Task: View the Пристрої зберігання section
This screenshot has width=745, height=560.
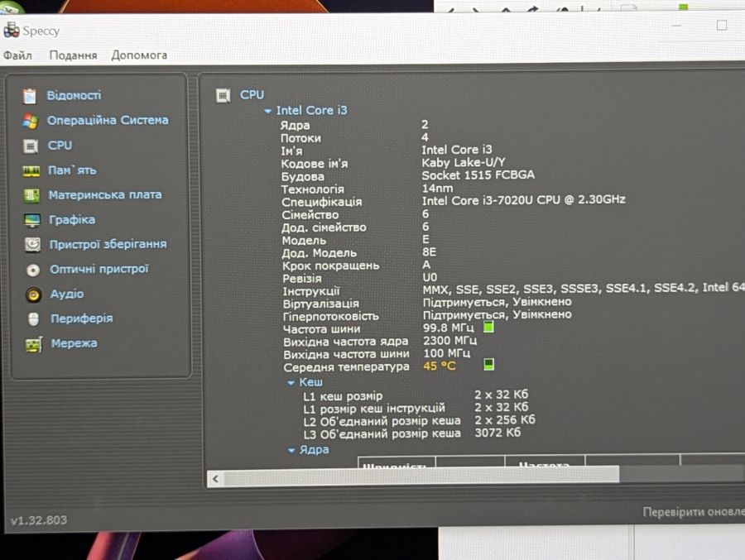Action: (x=108, y=244)
